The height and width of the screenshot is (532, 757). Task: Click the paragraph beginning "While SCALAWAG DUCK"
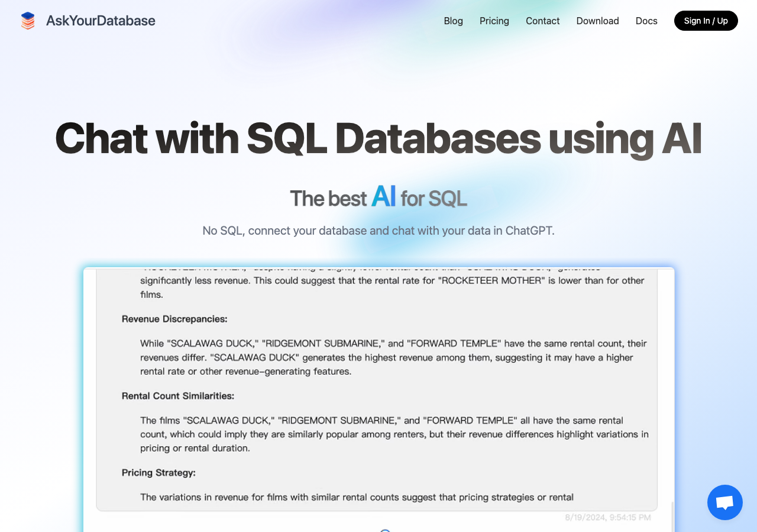coord(394,357)
